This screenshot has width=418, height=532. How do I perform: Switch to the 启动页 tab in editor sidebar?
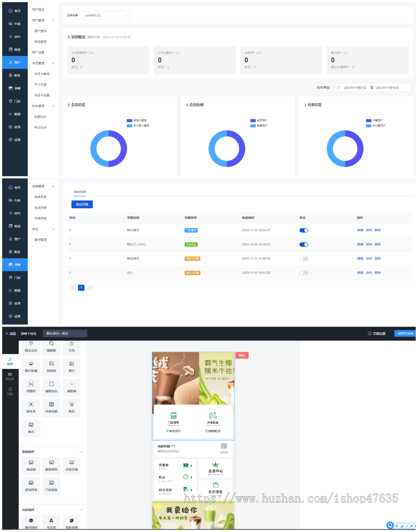point(10,377)
